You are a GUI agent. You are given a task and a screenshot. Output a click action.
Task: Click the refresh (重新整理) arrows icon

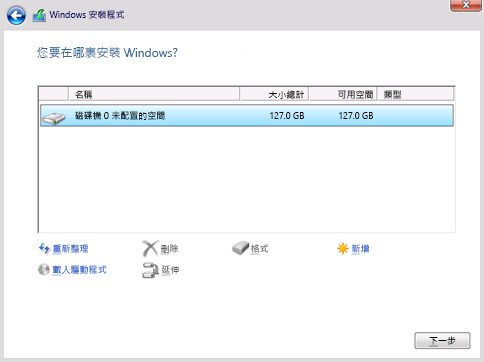coord(44,248)
